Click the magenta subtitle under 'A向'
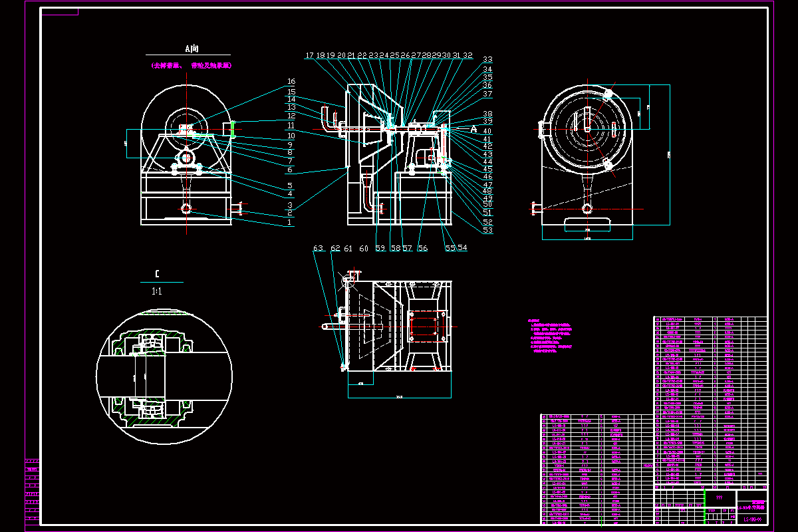The height and width of the screenshot is (532, 798). [x=191, y=66]
